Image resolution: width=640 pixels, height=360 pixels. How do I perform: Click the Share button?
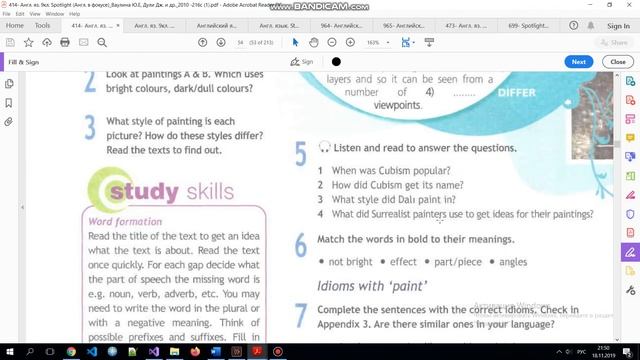[614, 42]
